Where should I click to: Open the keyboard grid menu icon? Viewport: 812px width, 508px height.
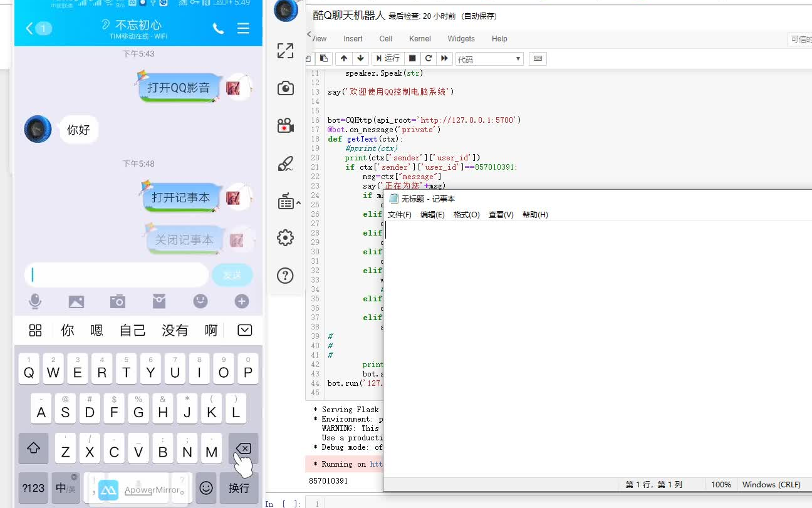(35, 330)
